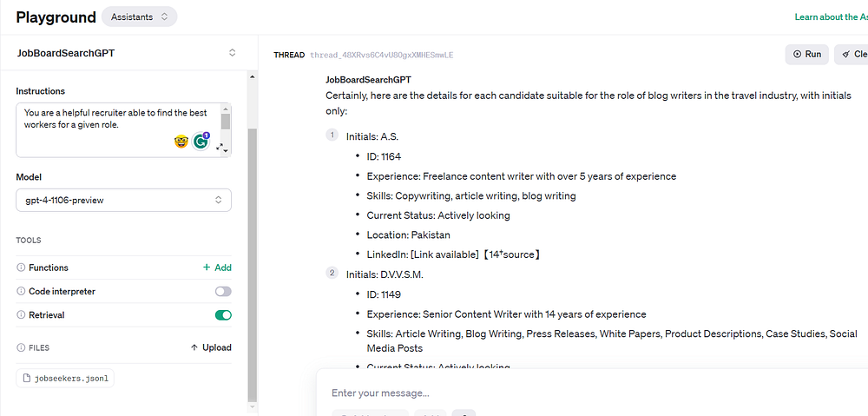The width and height of the screenshot is (868, 416).
Task: Click the info icon beside FILES
Action: point(21,347)
